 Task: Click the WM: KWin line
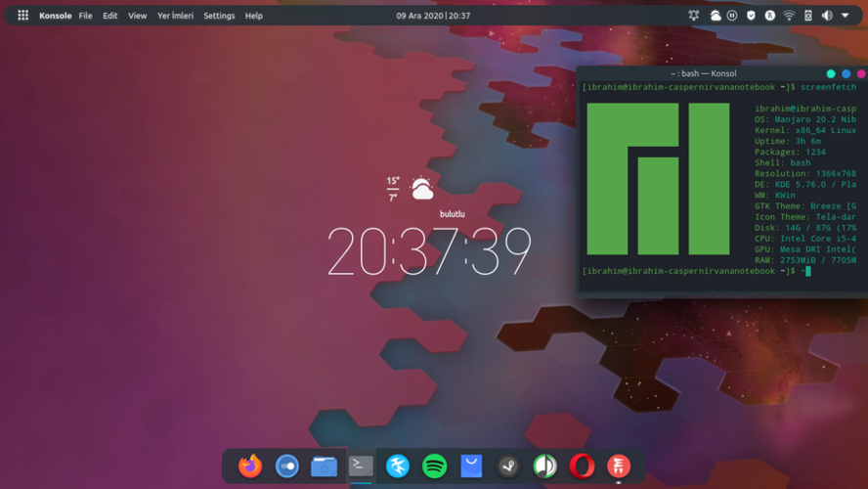coord(775,195)
